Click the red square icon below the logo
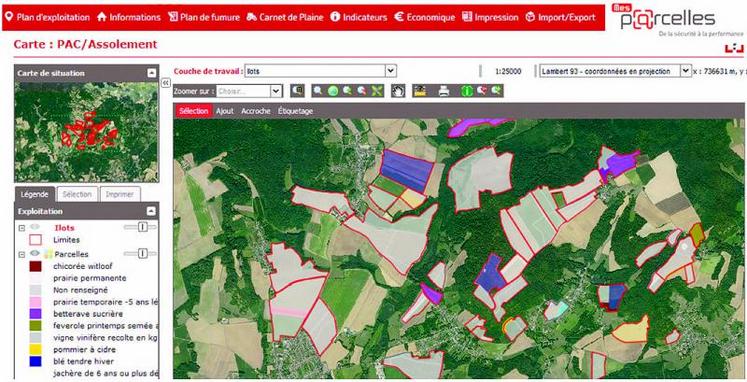The image size is (747, 382). click(734, 48)
